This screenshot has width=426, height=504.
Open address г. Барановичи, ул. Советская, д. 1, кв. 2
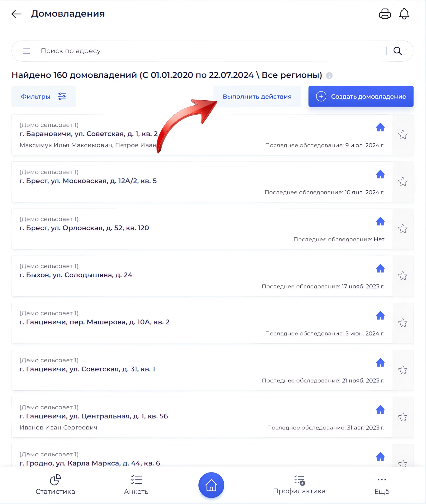pos(89,134)
